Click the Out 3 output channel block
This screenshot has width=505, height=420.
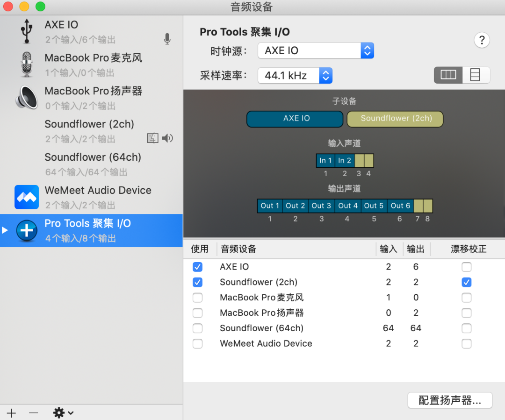click(321, 206)
